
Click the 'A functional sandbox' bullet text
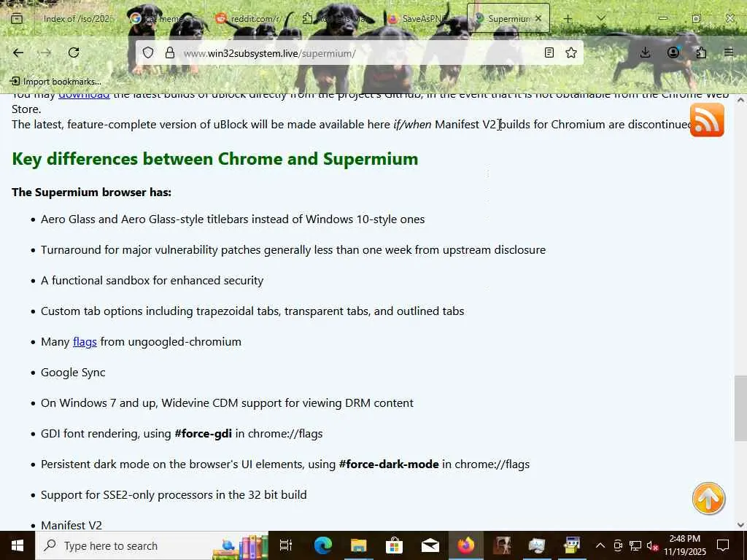pyautogui.click(x=152, y=281)
